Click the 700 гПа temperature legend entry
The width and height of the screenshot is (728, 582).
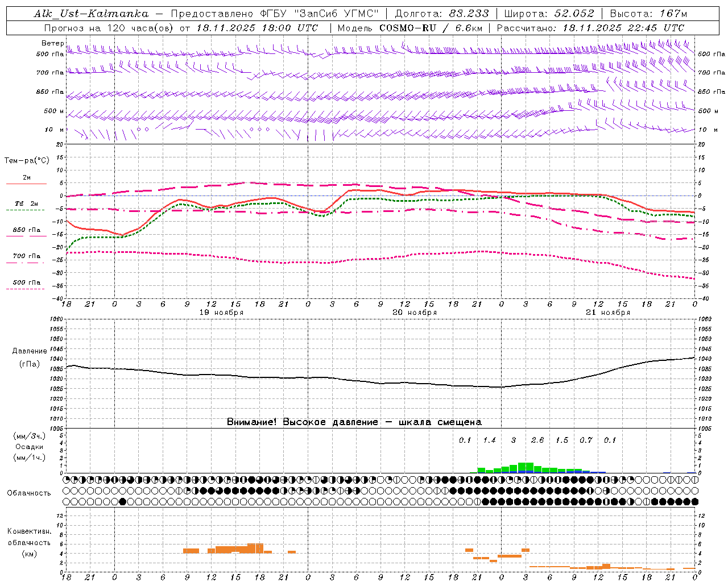(x=26, y=256)
